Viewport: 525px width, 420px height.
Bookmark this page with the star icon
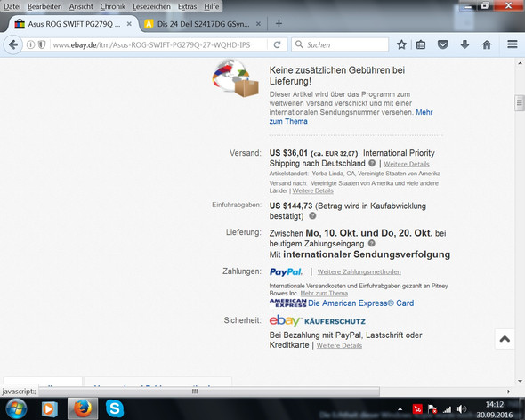click(401, 44)
